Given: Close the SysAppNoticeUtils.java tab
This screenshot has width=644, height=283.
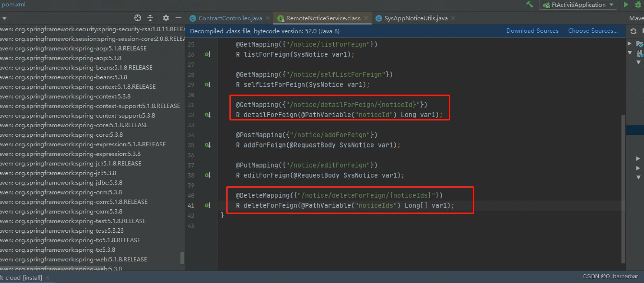Looking at the screenshot, I should click(453, 18).
